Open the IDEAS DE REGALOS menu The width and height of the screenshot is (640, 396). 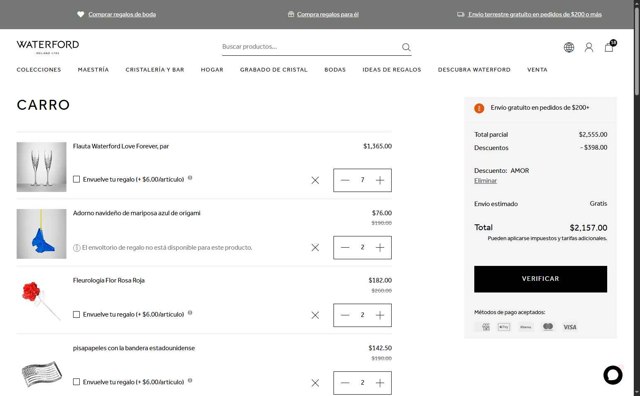click(x=391, y=70)
